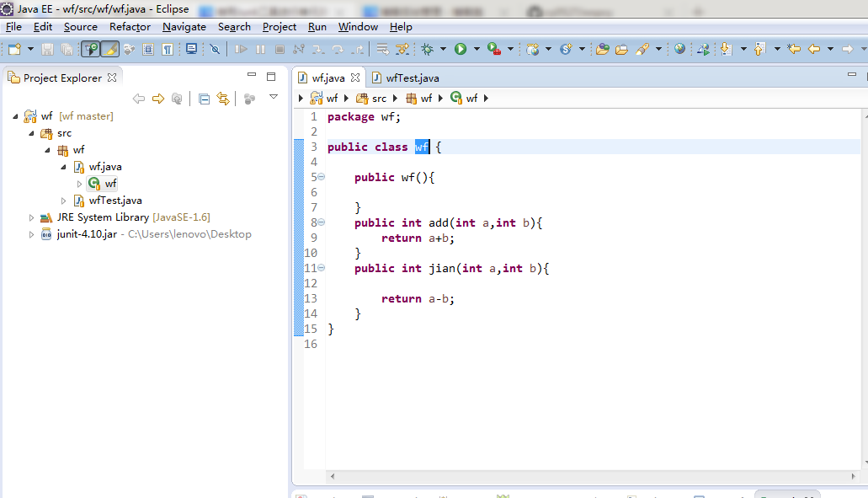Click Collapse All in Project Explorer
This screenshot has width=868, height=498.
pyautogui.click(x=205, y=99)
